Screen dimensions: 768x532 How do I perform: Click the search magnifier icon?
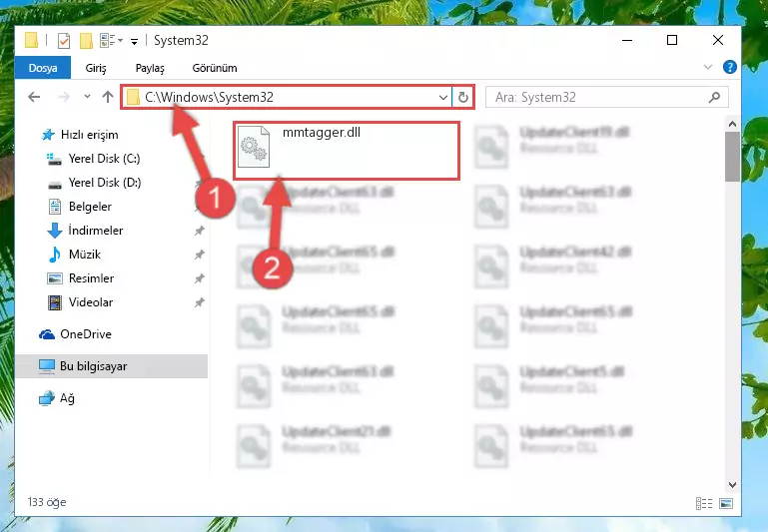pos(715,98)
